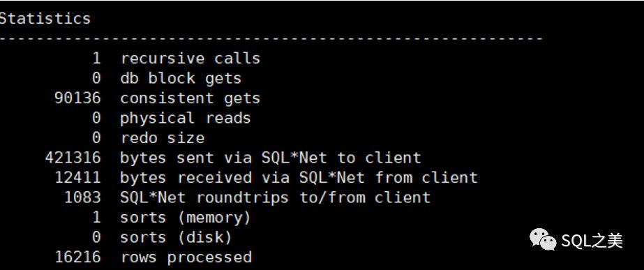Click the 12411 bytes received value

click(x=77, y=177)
